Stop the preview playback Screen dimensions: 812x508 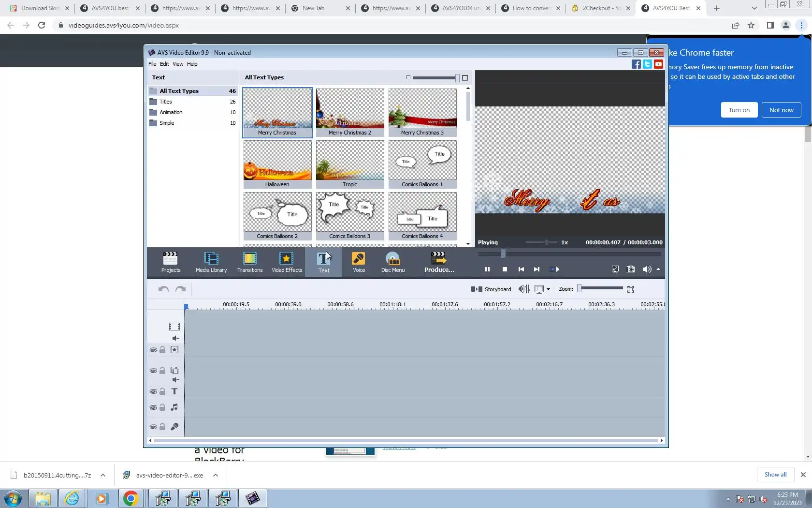[x=505, y=269]
